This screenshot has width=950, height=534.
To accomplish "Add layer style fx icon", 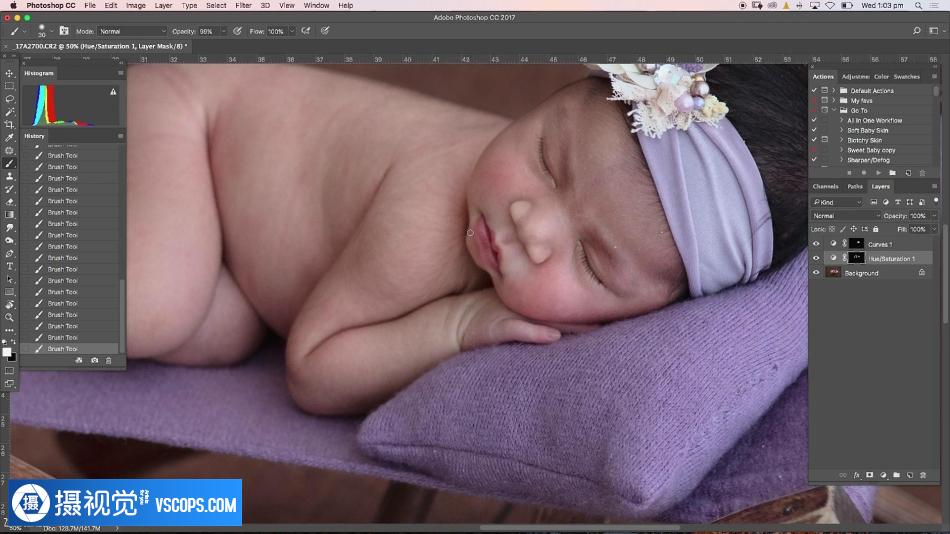I will (856, 475).
